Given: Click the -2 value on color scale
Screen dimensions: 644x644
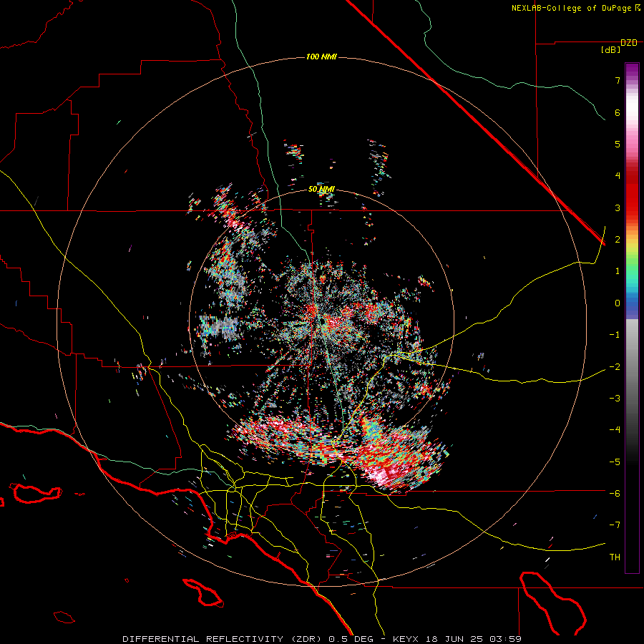Looking at the screenshot, I should tap(615, 367).
